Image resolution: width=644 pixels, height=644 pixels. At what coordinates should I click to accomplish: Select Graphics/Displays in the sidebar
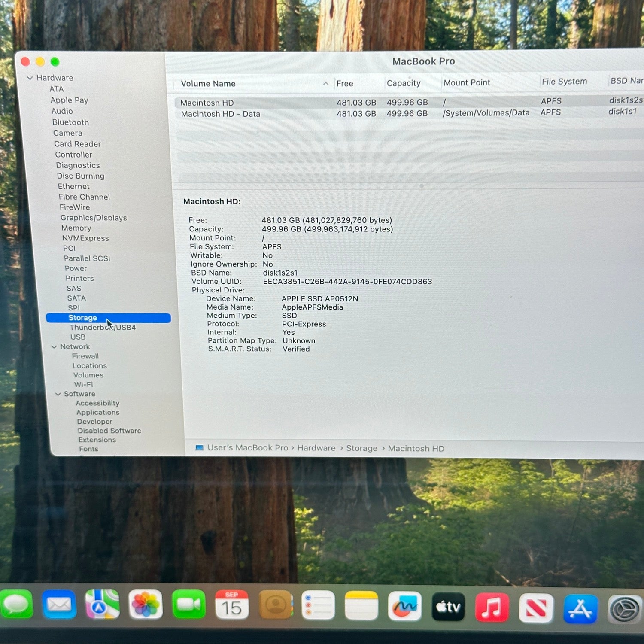(94, 218)
